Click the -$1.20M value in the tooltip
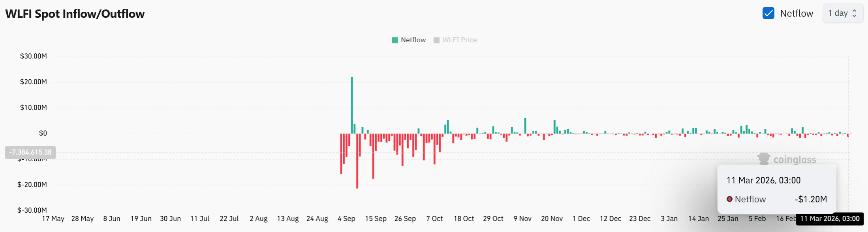This screenshot has height=232, width=868. pyautogui.click(x=811, y=199)
